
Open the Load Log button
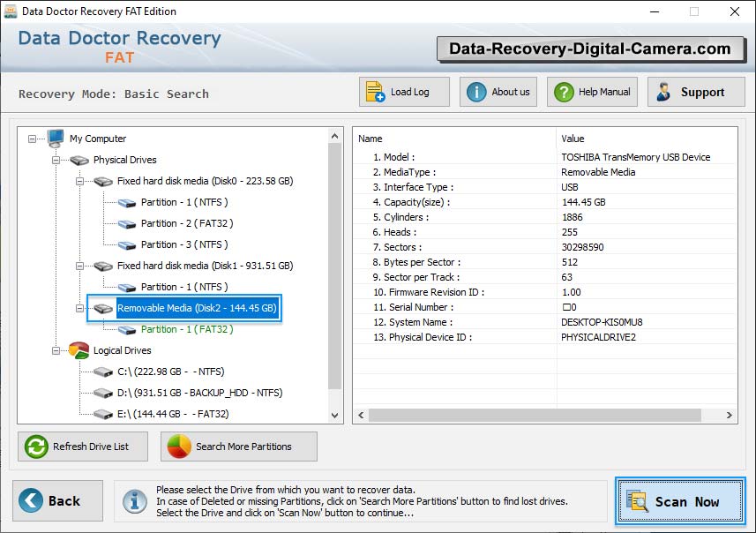404,92
